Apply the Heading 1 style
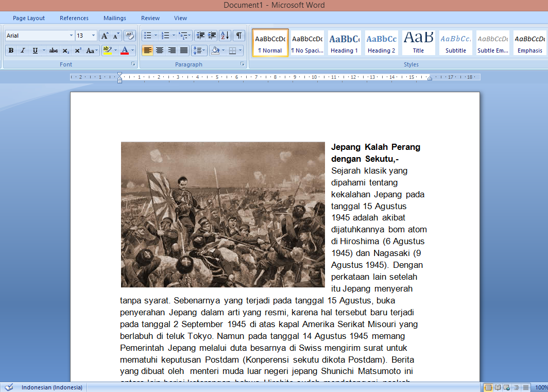 tap(344, 42)
